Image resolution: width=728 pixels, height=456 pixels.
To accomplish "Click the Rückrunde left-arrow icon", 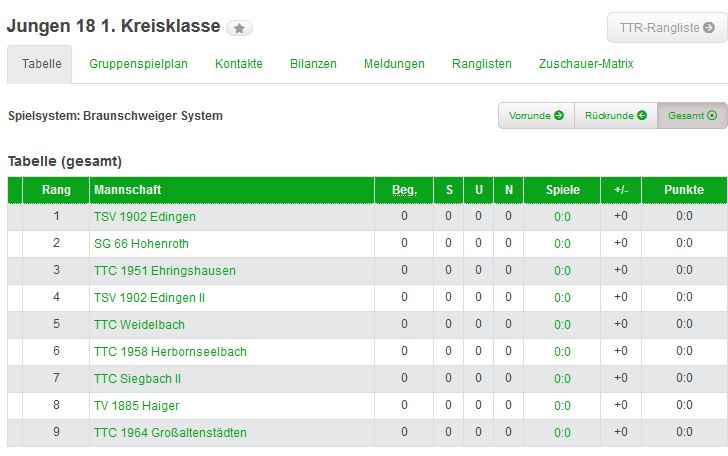I will coord(642,115).
